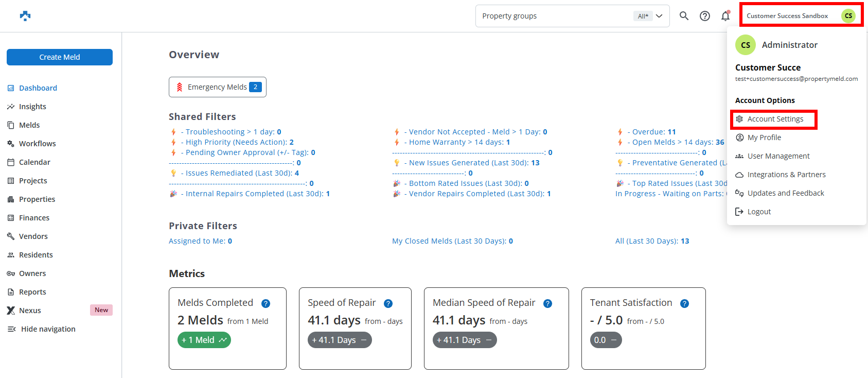Select Account Settings from account menu
The image size is (868, 378).
[775, 119]
